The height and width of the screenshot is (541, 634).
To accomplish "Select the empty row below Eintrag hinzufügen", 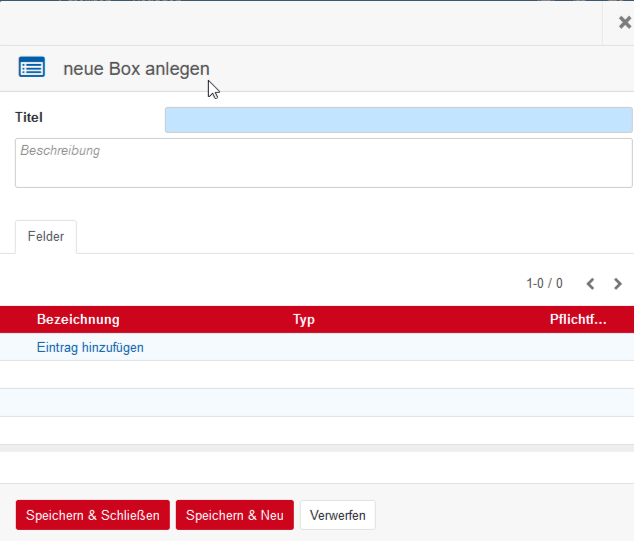I will [317, 375].
